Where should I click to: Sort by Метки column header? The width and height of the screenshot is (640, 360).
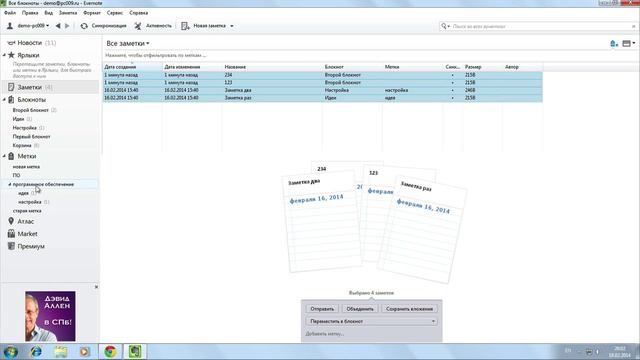[x=392, y=67]
